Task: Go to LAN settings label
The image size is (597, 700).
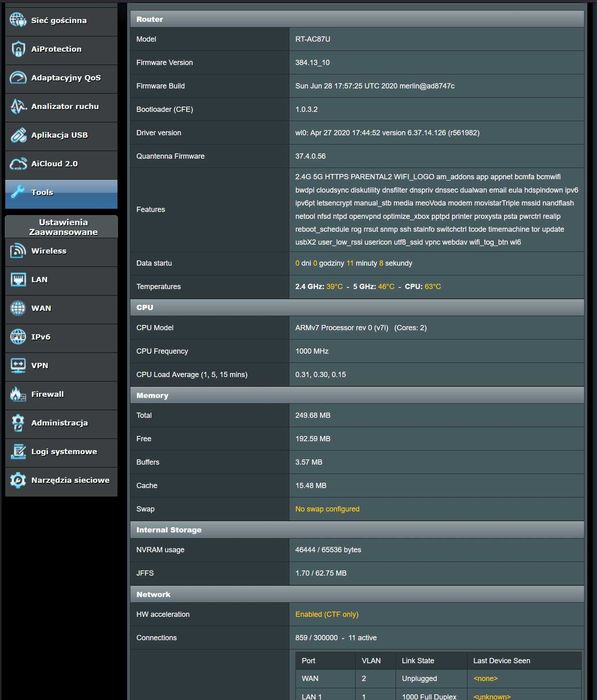Action: click(x=39, y=279)
